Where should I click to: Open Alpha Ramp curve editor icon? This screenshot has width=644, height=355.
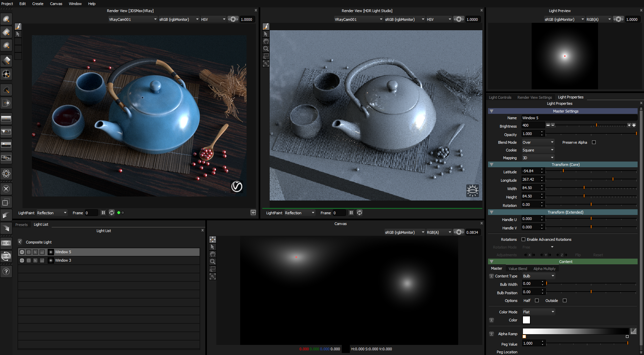tap(633, 331)
